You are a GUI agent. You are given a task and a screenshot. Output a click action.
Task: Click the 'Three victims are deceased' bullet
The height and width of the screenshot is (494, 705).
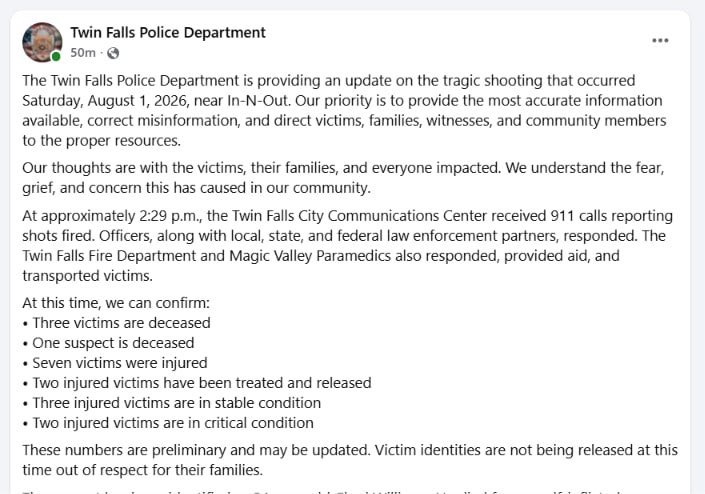[116, 323]
